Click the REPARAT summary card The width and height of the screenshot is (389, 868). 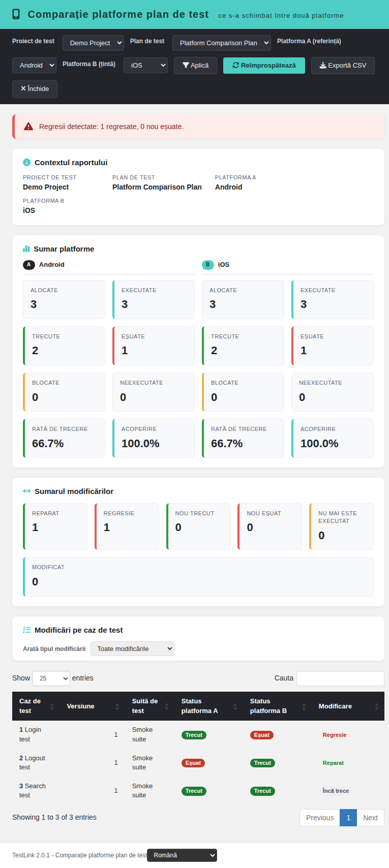coord(55,526)
